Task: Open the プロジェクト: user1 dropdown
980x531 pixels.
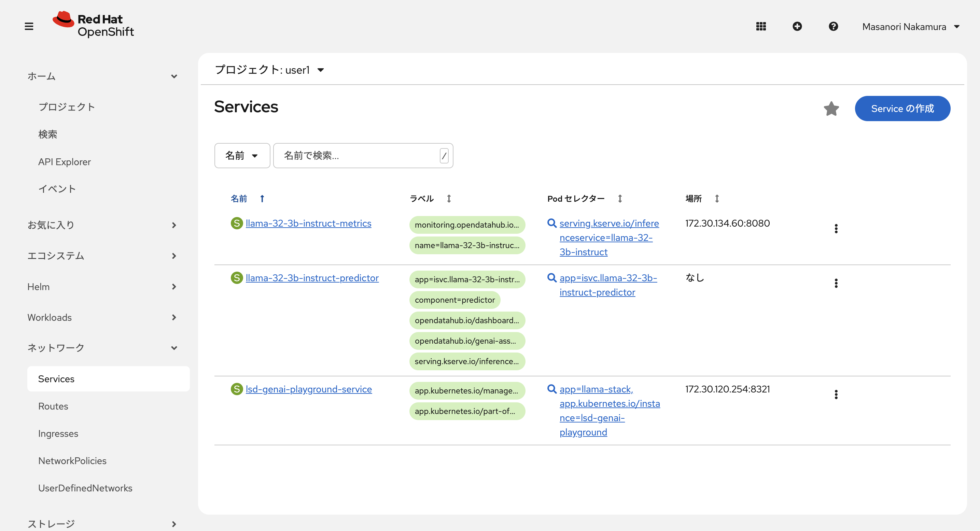Action: tap(269, 70)
